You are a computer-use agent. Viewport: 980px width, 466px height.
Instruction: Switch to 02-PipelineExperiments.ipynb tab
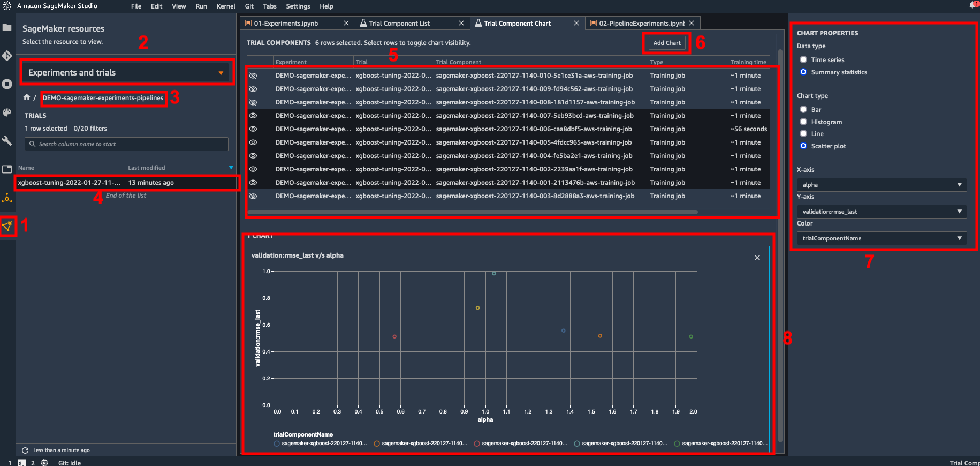[x=642, y=23]
